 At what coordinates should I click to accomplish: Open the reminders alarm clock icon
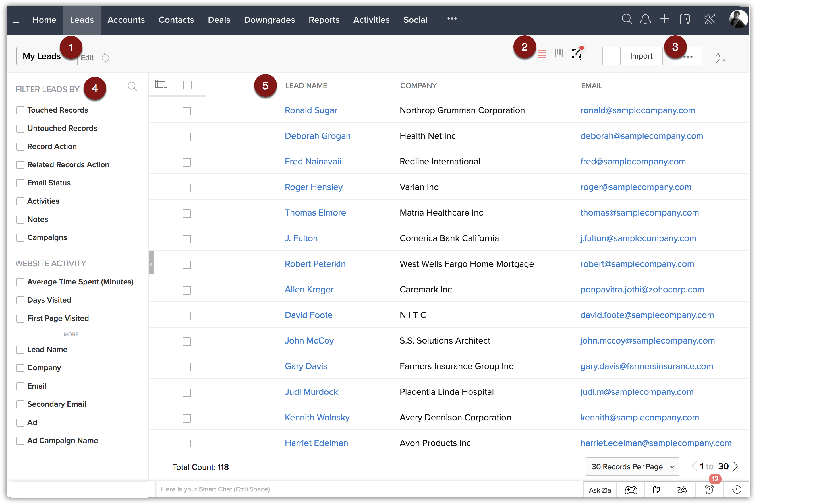(x=709, y=490)
